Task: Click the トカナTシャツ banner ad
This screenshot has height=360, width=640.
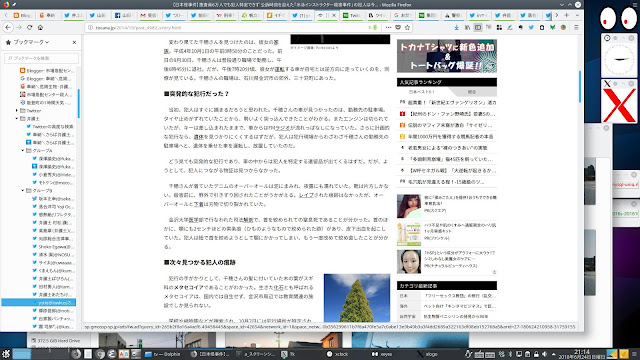Action: click(447, 56)
